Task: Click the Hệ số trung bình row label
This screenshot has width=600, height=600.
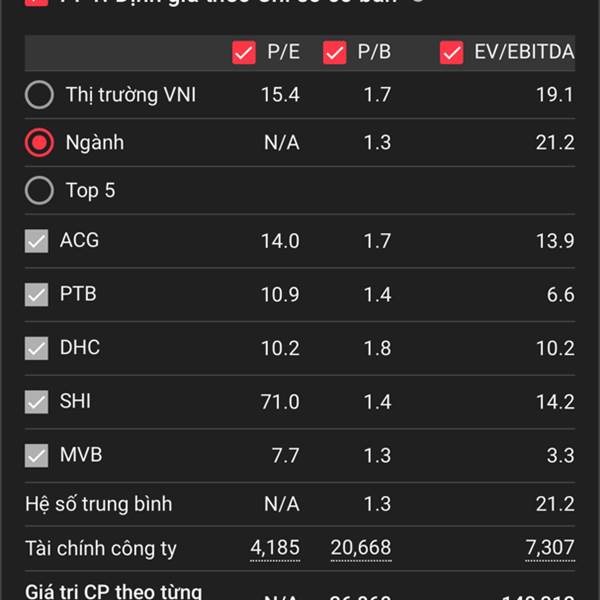Action: click(x=99, y=504)
